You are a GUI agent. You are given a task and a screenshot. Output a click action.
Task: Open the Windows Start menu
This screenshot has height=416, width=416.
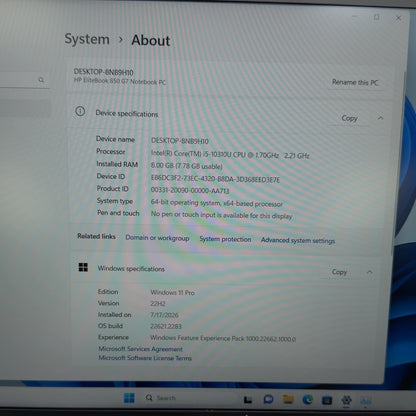[129, 398]
